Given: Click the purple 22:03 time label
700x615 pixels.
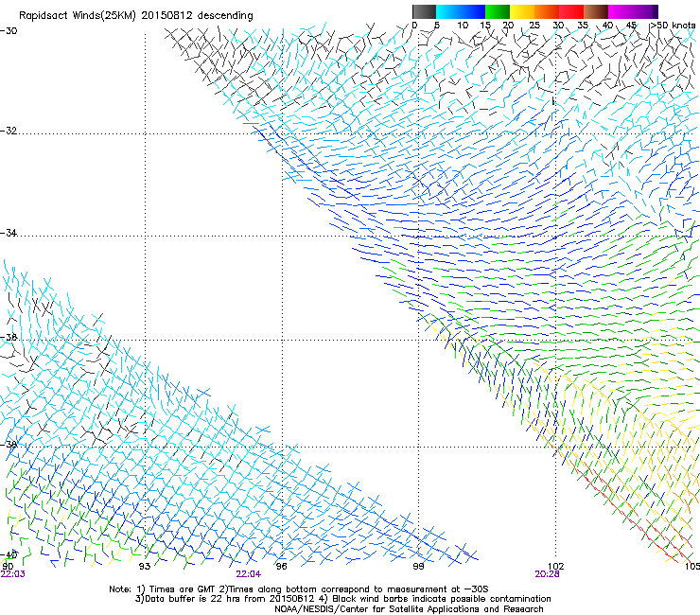Looking at the screenshot, I should point(13,574).
